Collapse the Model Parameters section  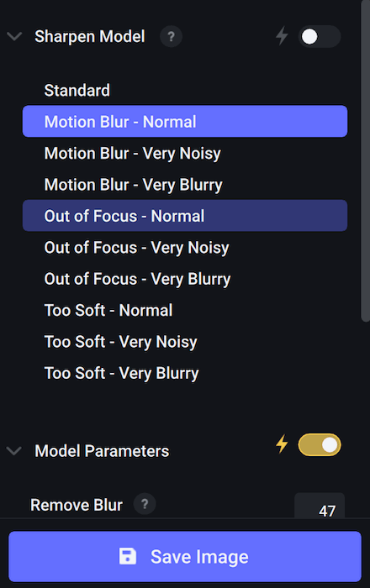[x=14, y=450]
